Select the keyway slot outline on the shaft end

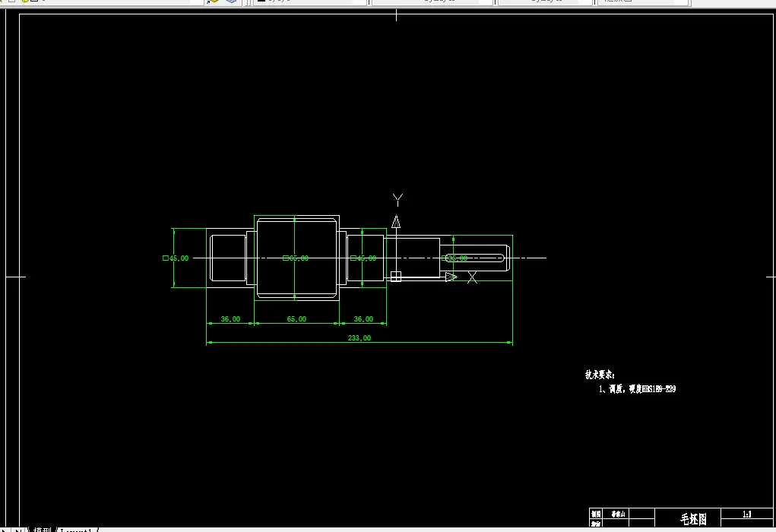tap(475, 258)
